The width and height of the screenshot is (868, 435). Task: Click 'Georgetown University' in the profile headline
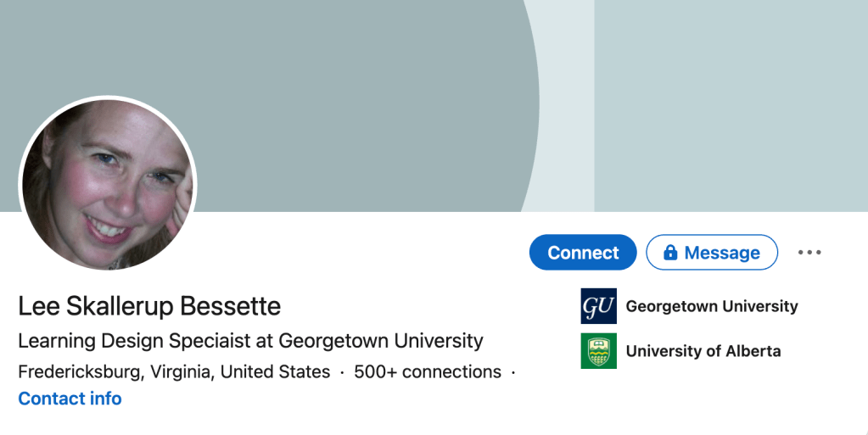pos(381,341)
